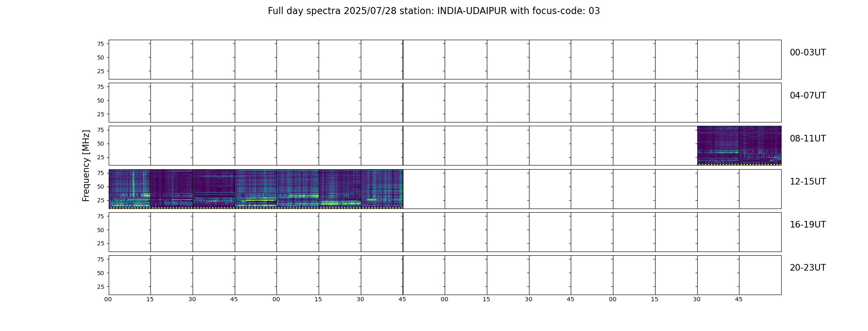Click the 04-07UT row label

click(808, 96)
